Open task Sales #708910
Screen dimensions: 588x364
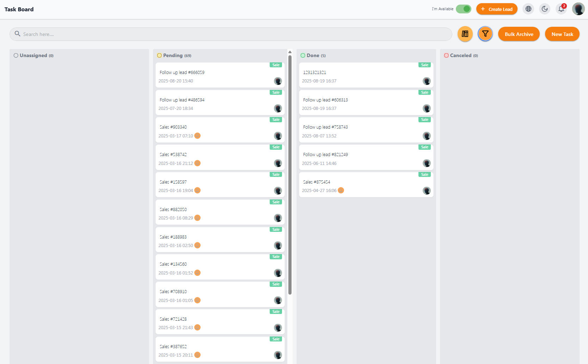click(220, 295)
